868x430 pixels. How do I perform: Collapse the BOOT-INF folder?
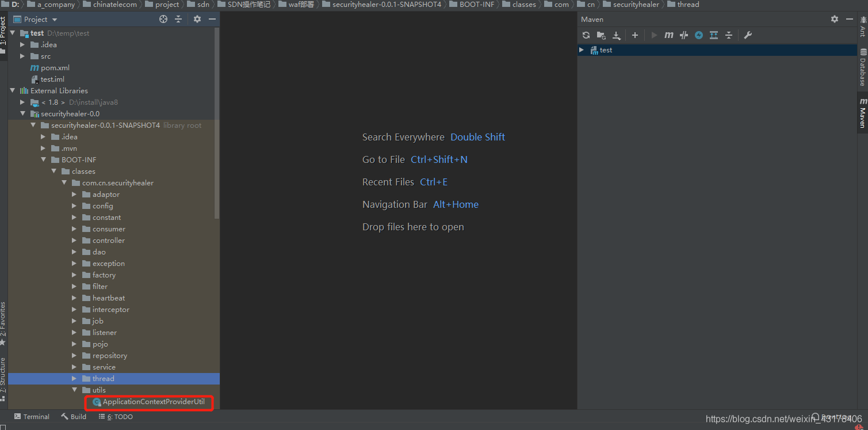point(44,159)
